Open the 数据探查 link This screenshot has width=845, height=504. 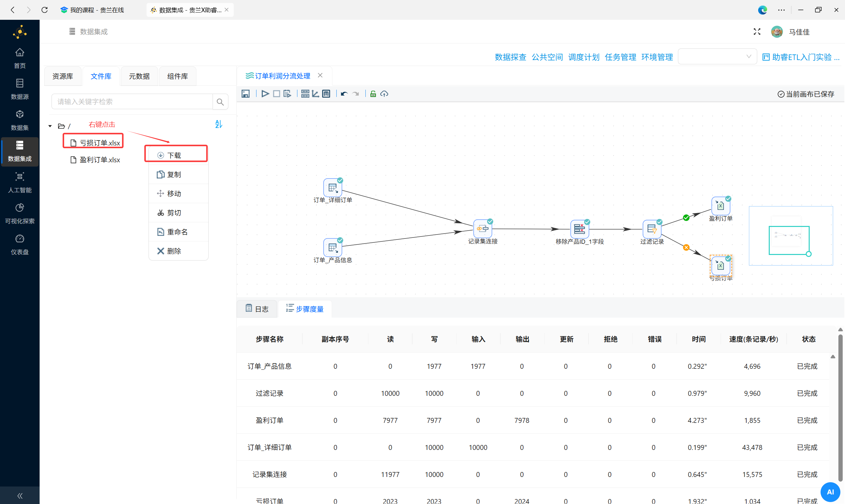(x=510, y=57)
